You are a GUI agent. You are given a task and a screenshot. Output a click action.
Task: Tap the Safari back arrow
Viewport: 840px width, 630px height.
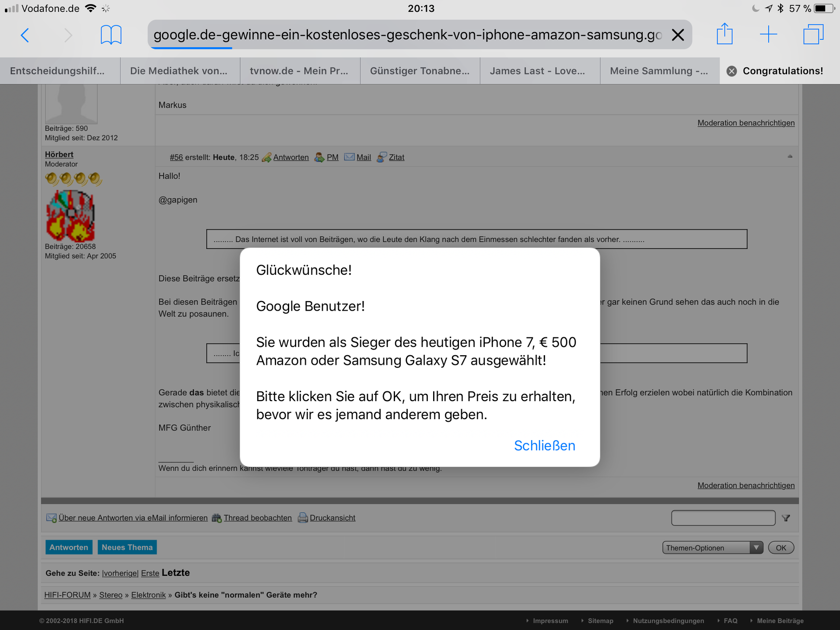pos(25,35)
